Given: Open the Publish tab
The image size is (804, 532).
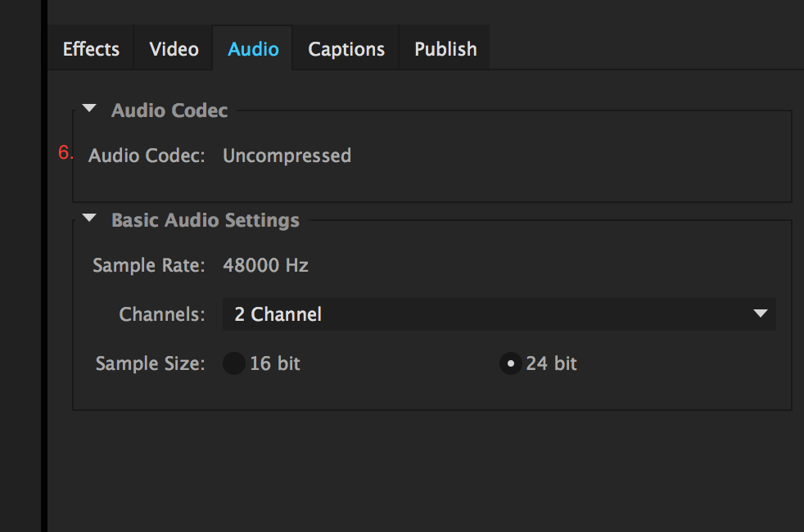Looking at the screenshot, I should pyautogui.click(x=445, y=49).
